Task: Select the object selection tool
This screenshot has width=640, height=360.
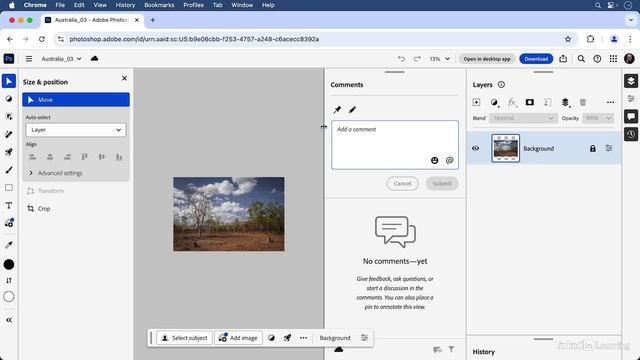Action: [9, 117]
